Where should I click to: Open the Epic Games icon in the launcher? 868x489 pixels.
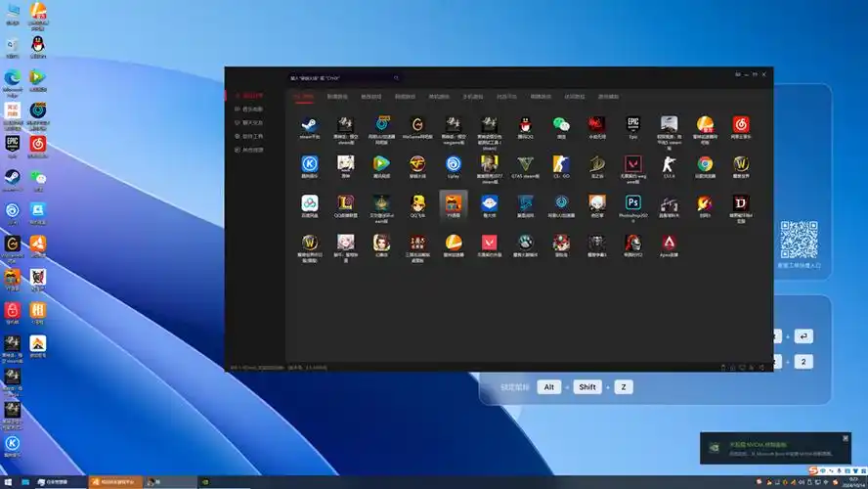click(x=633, y=125)
